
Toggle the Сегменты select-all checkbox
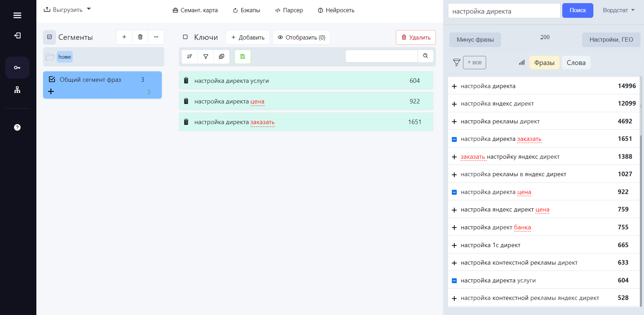(x=50, y=37)
